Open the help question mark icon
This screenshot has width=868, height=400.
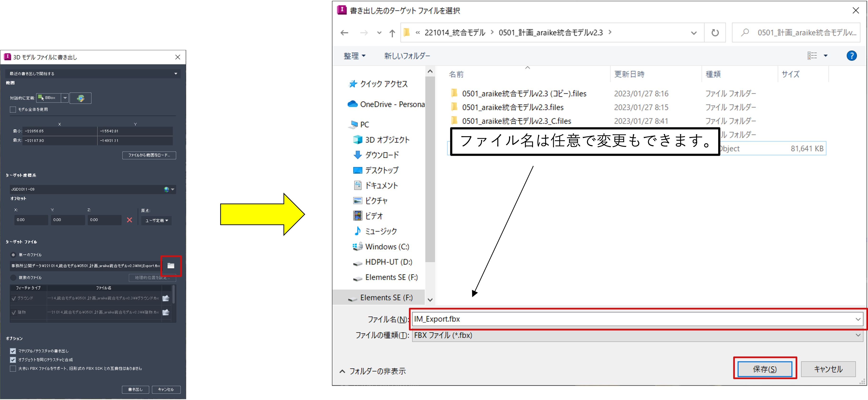pyautogui.click(x=851, y=56)
